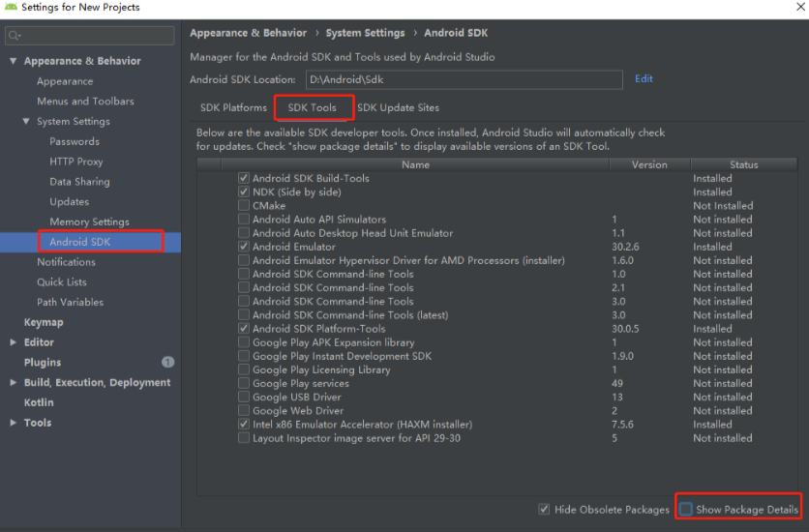Viewport: 809px width, 532px height.
Task: Select Android SDK in the sidebar
Action: (x=80, y=242)
